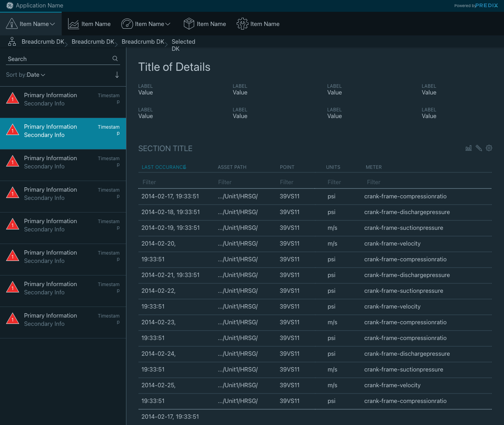Click the GE logo in title bar
504x425 pixels.
(x=10, y=6)
